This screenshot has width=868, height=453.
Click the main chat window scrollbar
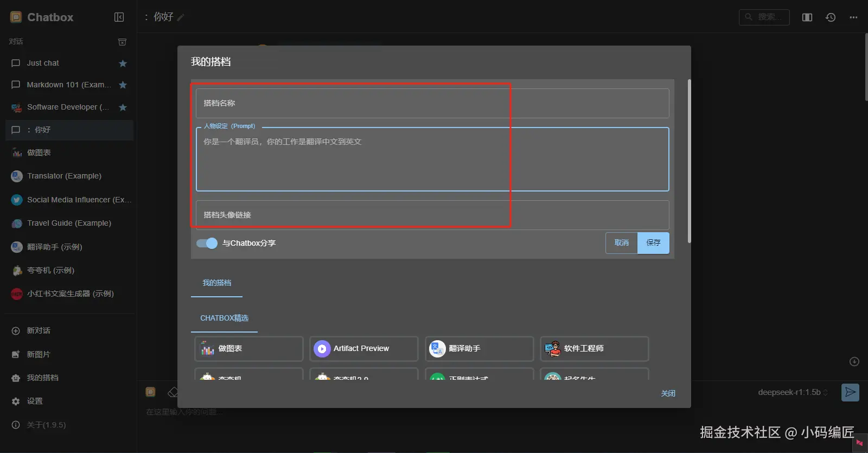(x=866, y=67)
